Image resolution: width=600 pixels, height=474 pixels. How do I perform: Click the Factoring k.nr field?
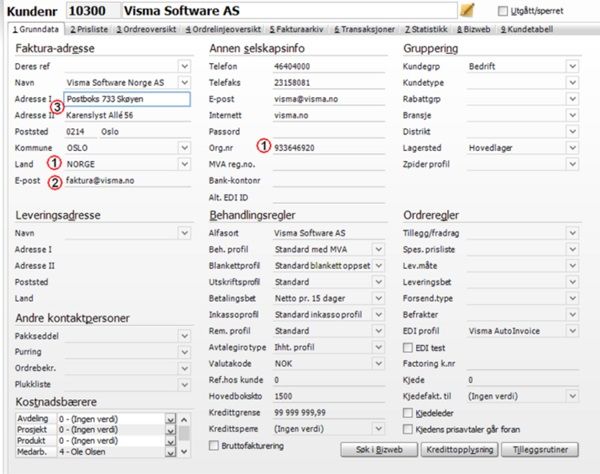click(x=522, y=364)
